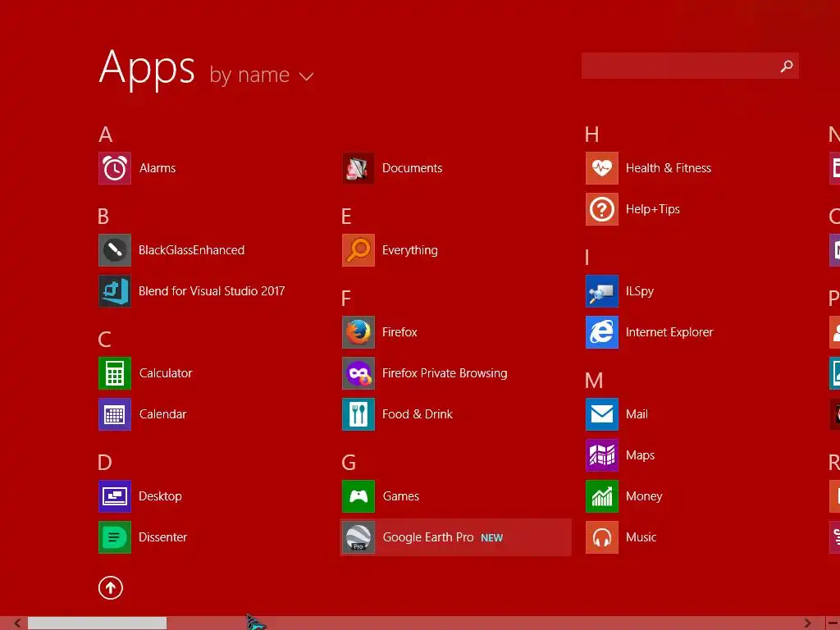Click the 'Google Earth Pro' text label

(428, 537)
